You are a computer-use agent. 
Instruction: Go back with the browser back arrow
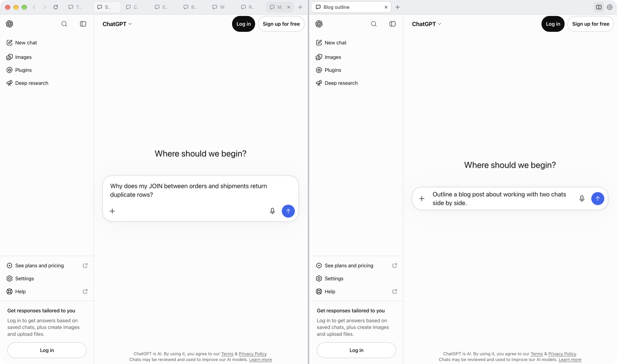[34, 7]
